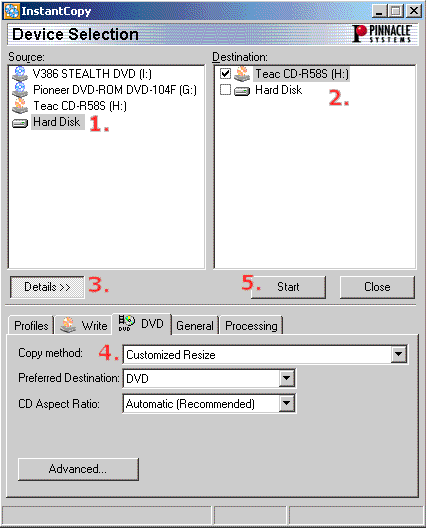Open the Write tab
Image resolution: width=426 pixels, height=528 pixels.
click(x=84, y=325)
